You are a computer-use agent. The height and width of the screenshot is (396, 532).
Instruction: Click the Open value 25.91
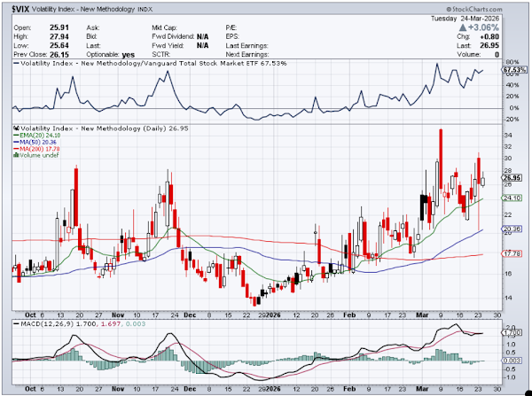[59, 27]
